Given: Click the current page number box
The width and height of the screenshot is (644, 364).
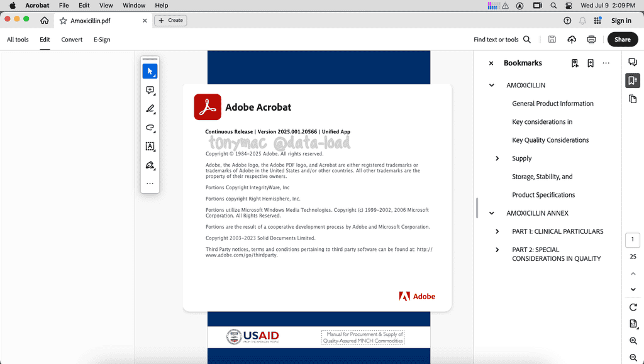Looking at the screenshot, I should point(633,240).
